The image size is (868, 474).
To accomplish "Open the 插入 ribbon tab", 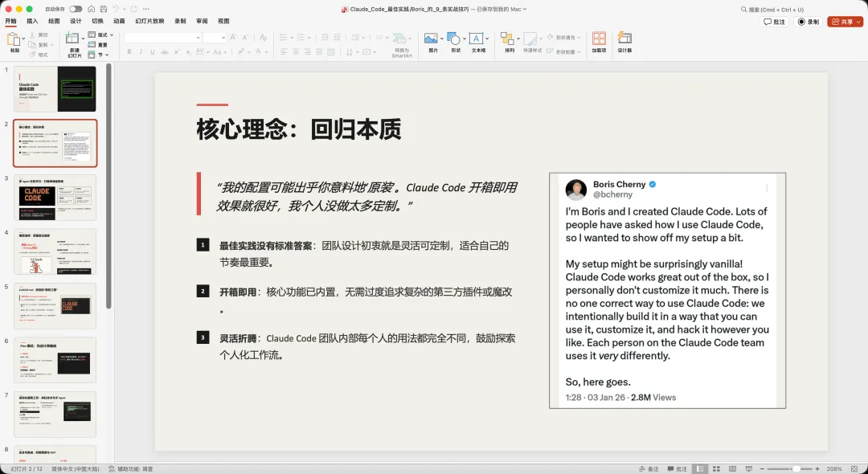I will 32,21.
